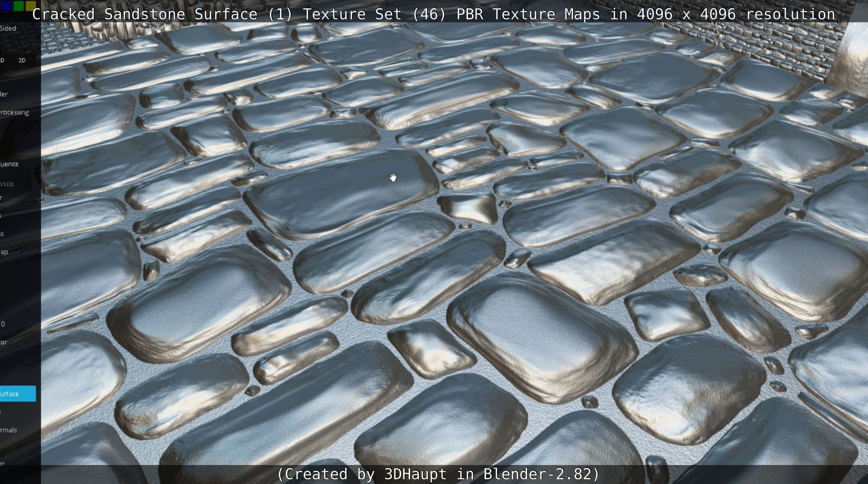
Task: Click the single 'r' row below Materials (2)
Action: [1, 198]
